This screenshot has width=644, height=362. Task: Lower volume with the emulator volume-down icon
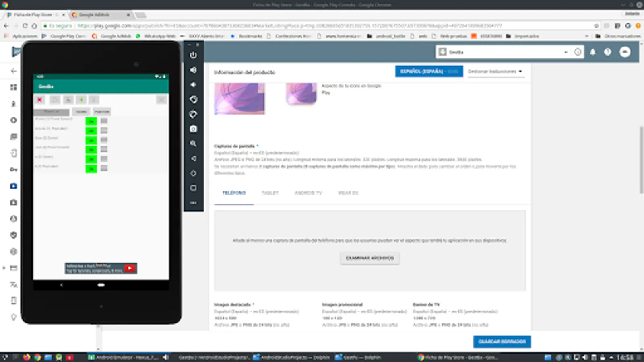193,84
